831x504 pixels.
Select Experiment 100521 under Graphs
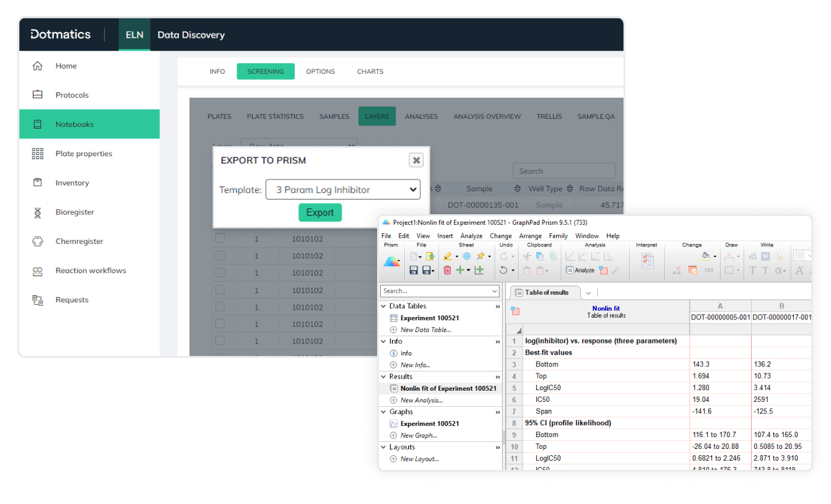click(x=430, y=424)
